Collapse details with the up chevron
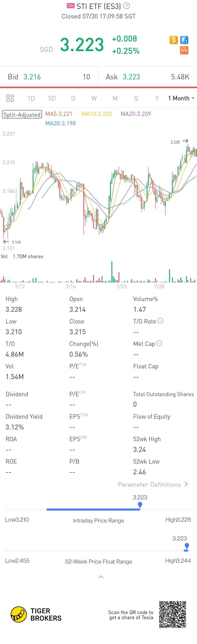 (101, 577)
